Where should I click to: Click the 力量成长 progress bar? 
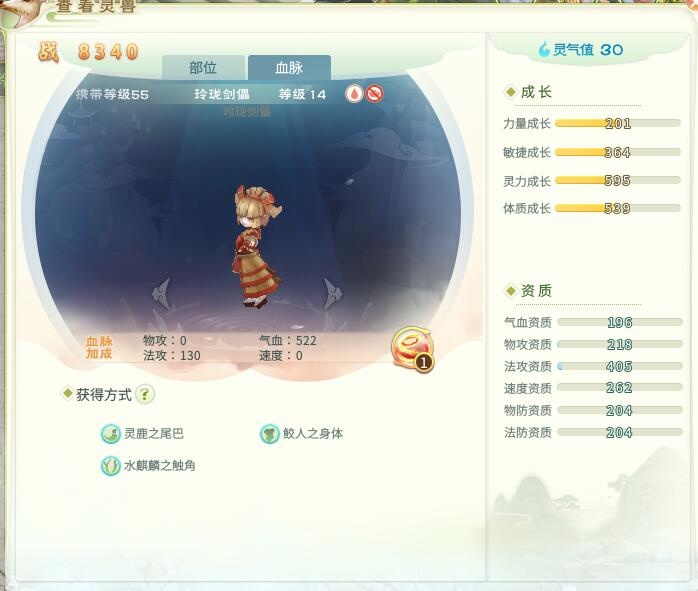coord(618,123)
